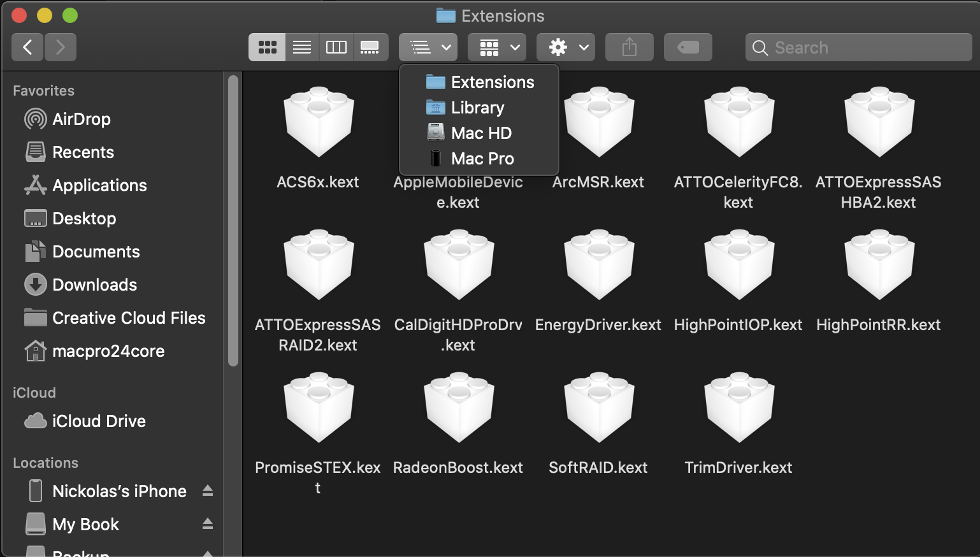Switch to icon view
This screenshot has width=980, height=557.
coord(267,47)
